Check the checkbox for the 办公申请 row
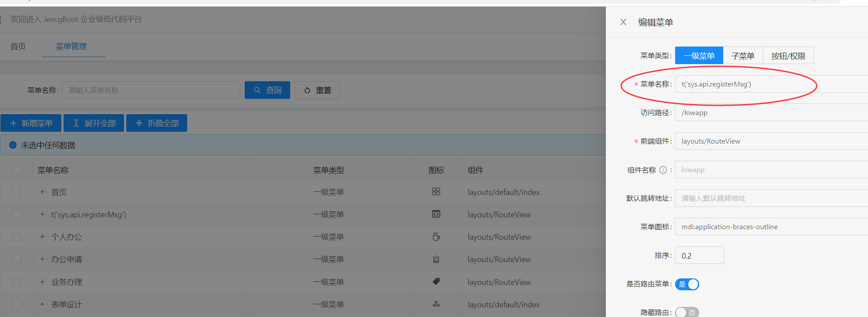 (17, 259)
